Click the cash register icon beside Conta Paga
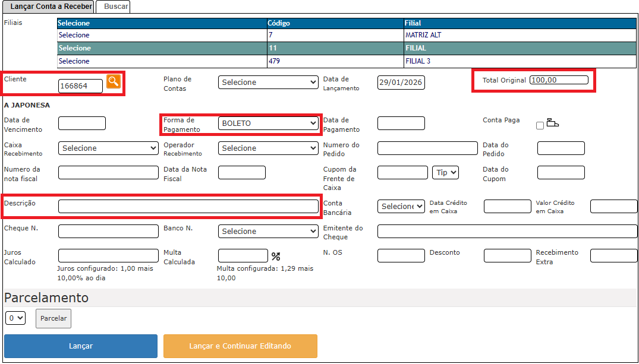The width and height of the screenshot is (639, 364). pyautogui.click(x=552, y=124)
